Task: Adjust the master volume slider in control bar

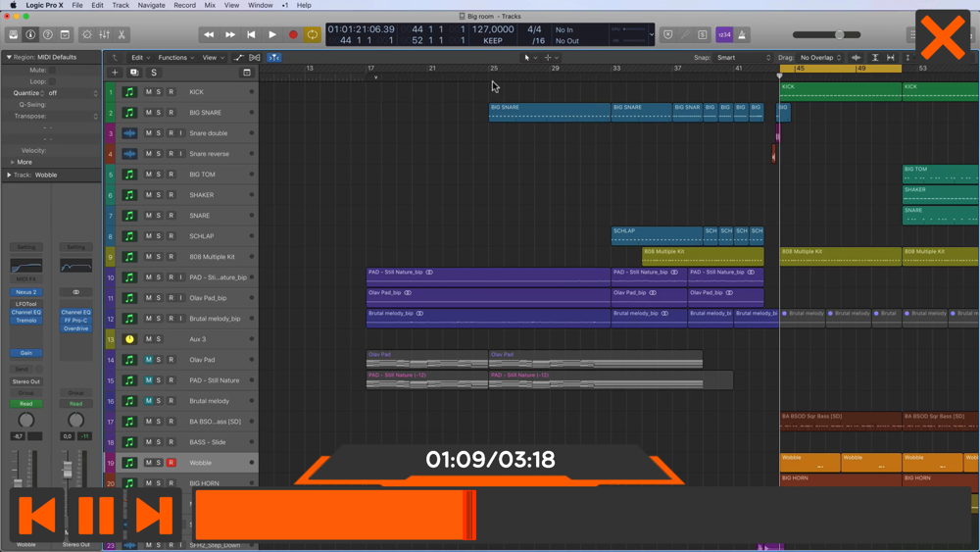Action: click(x=839, y=35)
